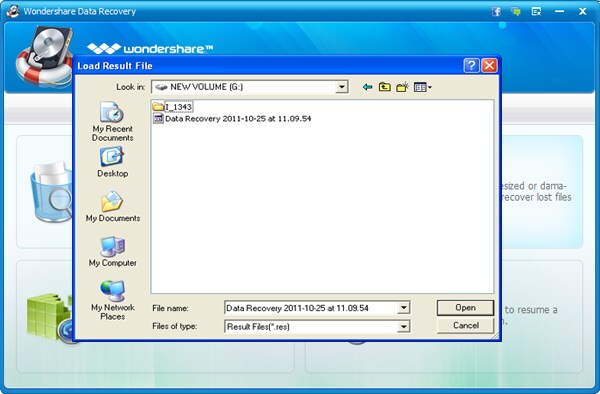The image size is (600, 394).
Task: Select Data Recovery 2011-10-25 result file
Action: (232, 119)
